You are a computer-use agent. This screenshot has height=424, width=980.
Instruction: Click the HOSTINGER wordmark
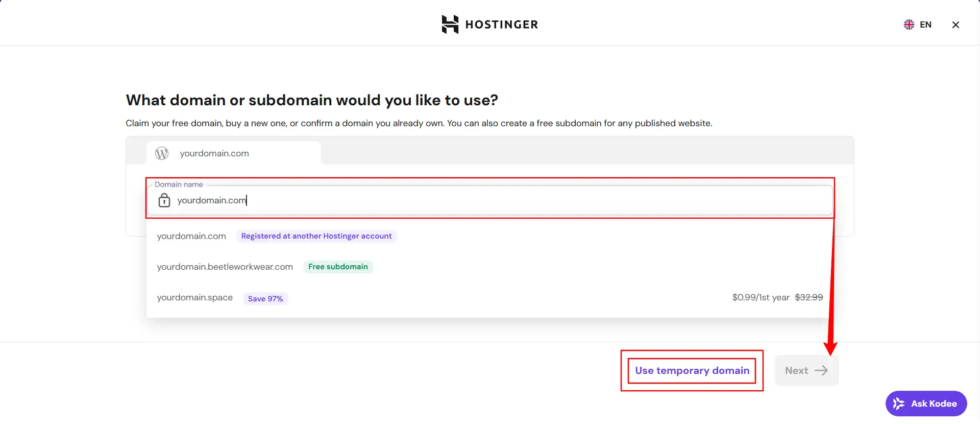pyautogui.click(x=502, y=25)
